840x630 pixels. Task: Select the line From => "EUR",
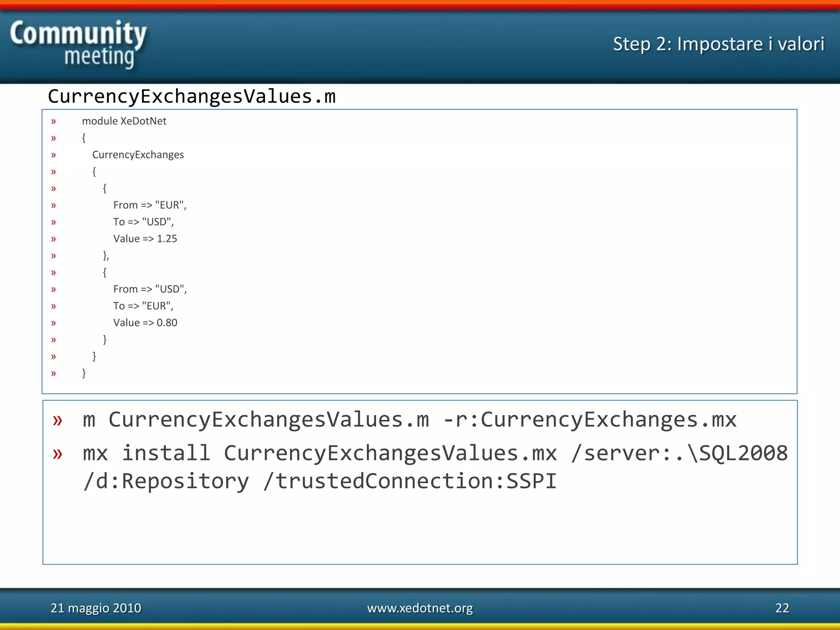pyautogui.click(x=150, y=205)
